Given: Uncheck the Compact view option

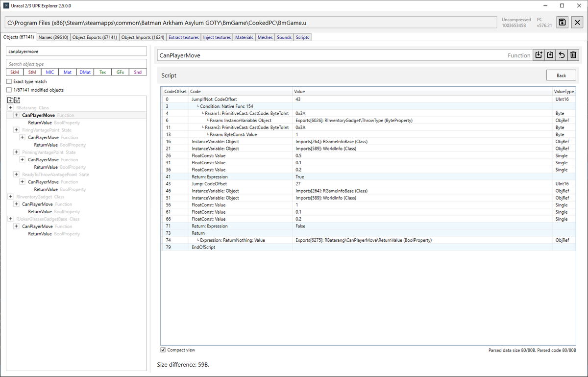Looking at the screenshot, I should 164,350.
